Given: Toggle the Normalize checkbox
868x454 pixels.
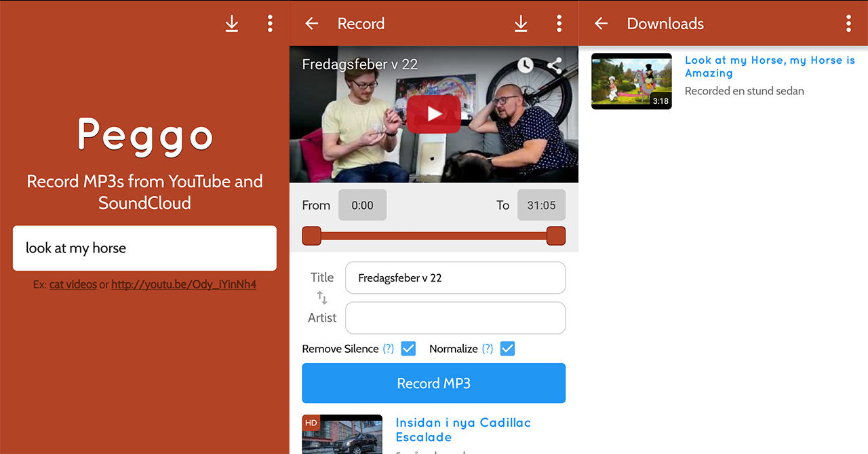Looking at the screenshot, I should click(507, 349).
